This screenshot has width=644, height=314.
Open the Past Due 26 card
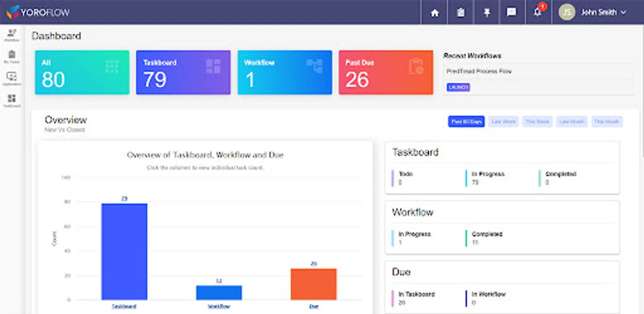[x=386, y=72]
